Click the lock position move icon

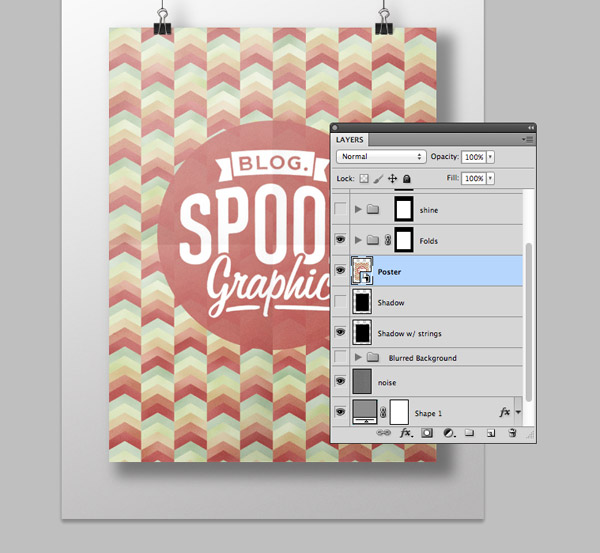click(392, 179)
